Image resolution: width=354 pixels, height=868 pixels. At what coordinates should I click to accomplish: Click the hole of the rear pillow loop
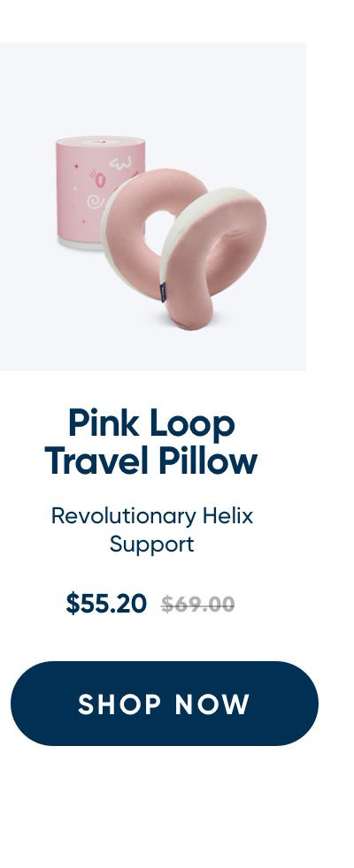(158, 232)
